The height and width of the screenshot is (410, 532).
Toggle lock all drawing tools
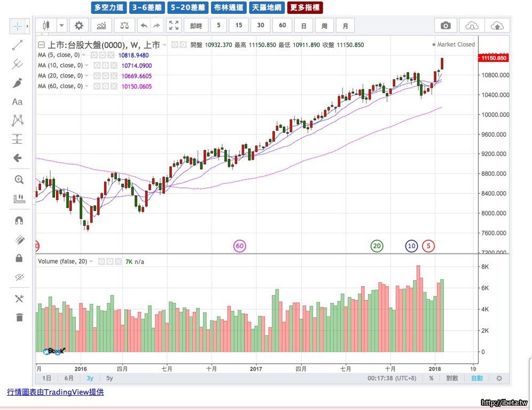click(19, 258)
